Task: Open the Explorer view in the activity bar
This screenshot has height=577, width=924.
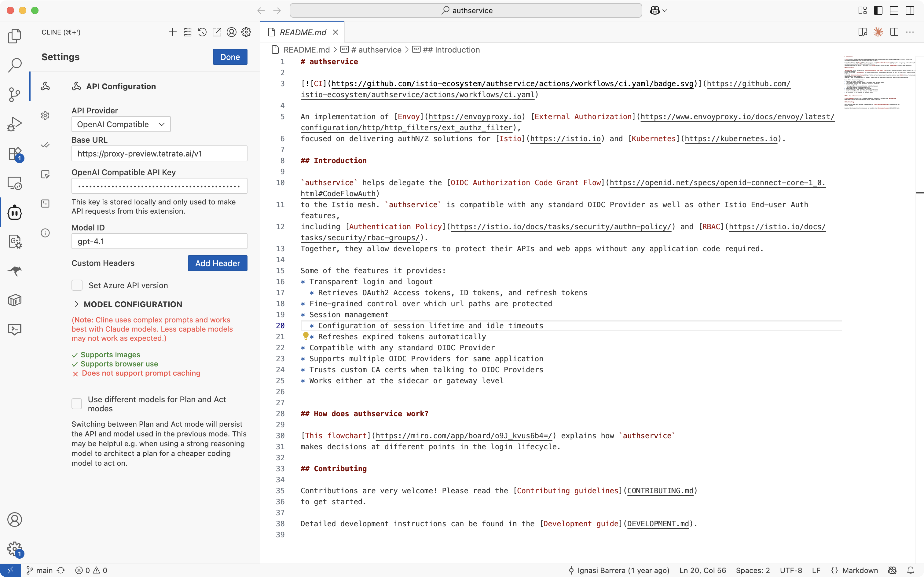Action: [14, 36]
